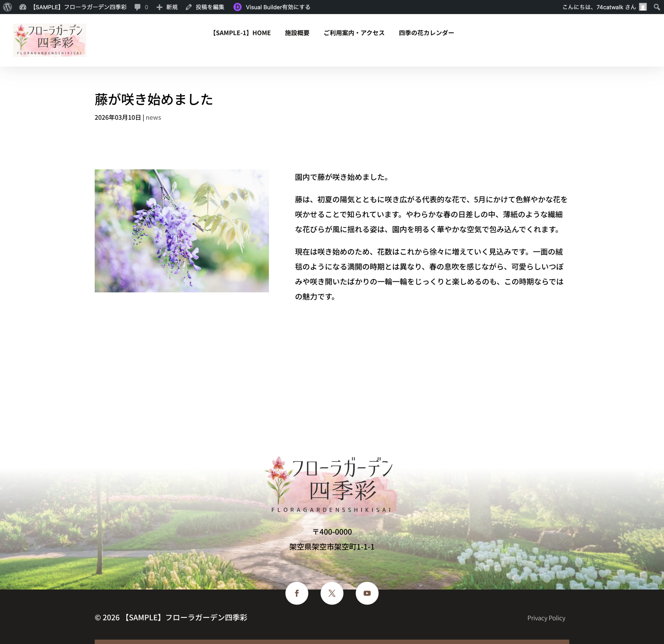Open the admin bar search magnifier

(x=656, y=7)
